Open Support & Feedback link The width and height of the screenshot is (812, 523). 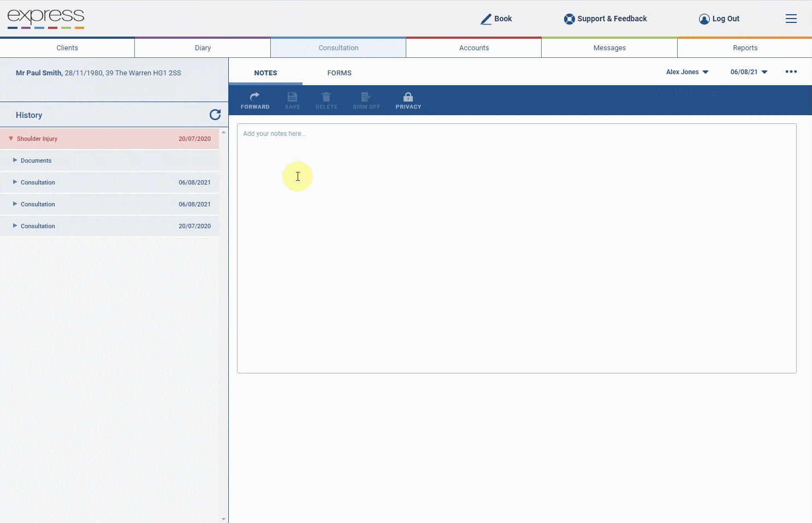point(612,19)
